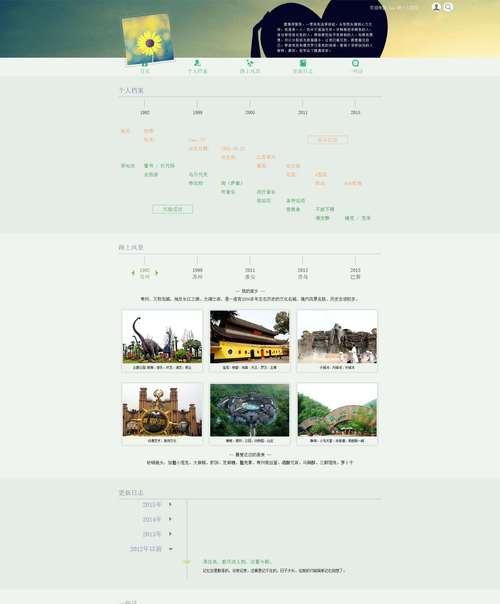The image size is (500, 604).
Task: Click the search magnifier icon at top right
Action: click(448, 7)
